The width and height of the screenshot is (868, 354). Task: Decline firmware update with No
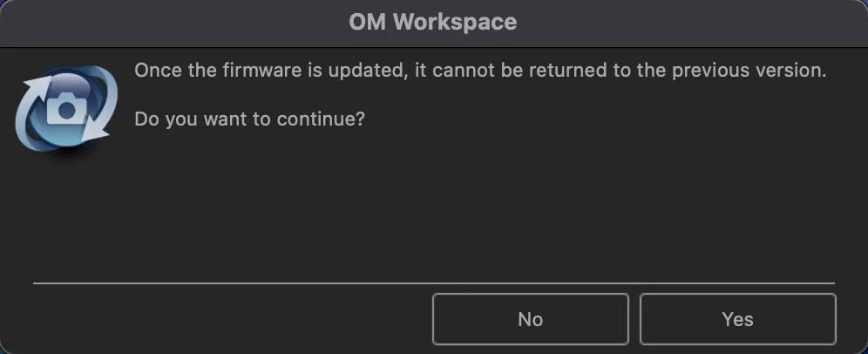coord(530,319)
